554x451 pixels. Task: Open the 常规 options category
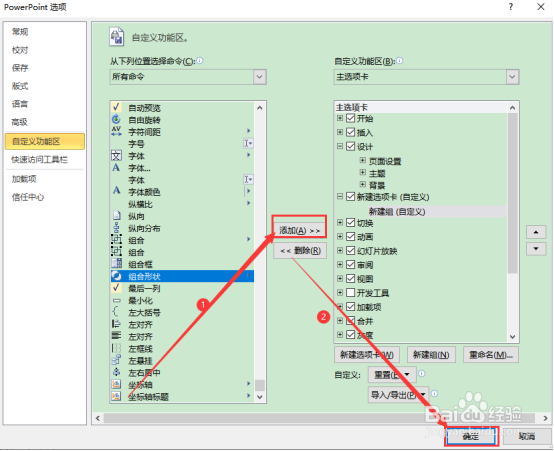(x=20, y=32)
